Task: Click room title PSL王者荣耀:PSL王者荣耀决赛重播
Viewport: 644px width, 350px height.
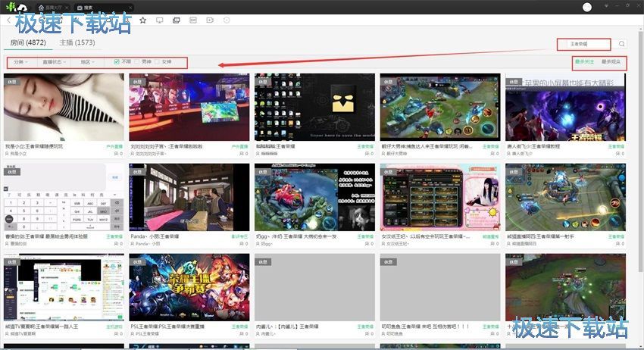Action: point(167,327)
